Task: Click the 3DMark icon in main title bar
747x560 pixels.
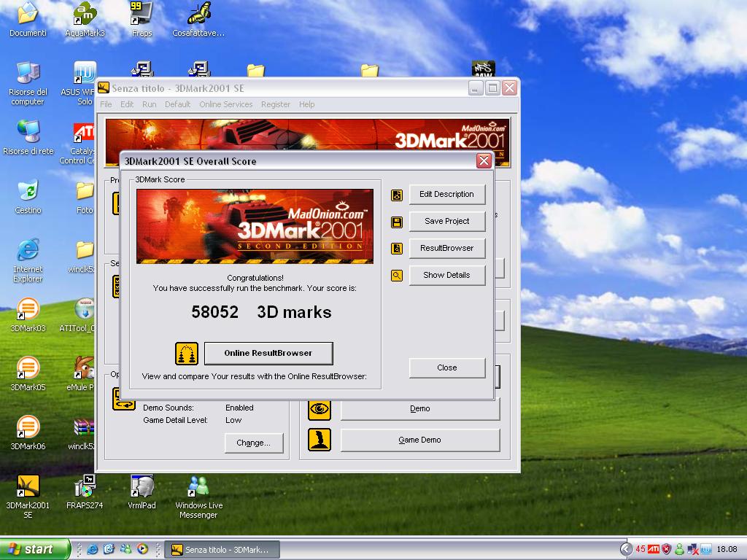Action: click(x=104, y=87)
